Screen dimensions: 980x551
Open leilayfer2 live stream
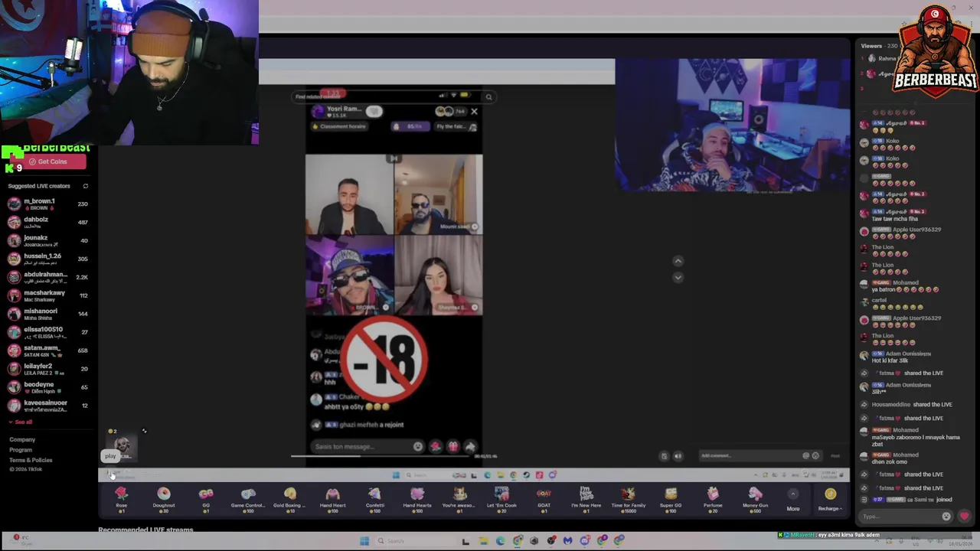pos(48,369)
